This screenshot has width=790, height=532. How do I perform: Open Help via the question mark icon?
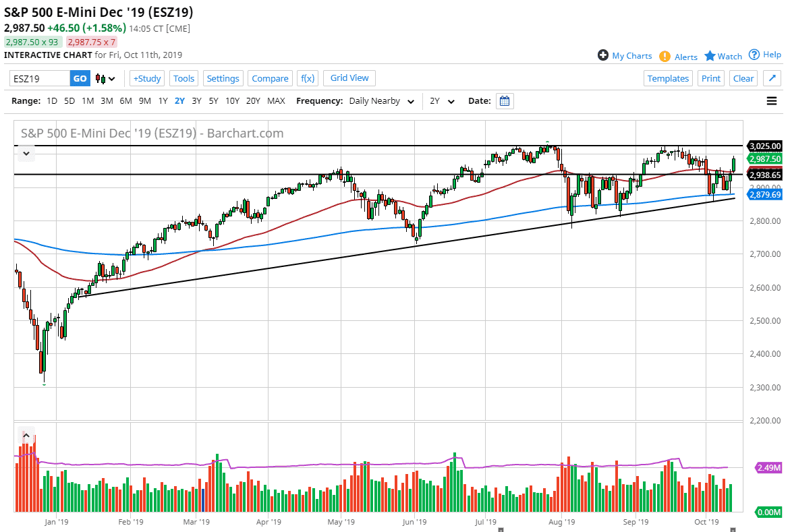click(754, 55)
